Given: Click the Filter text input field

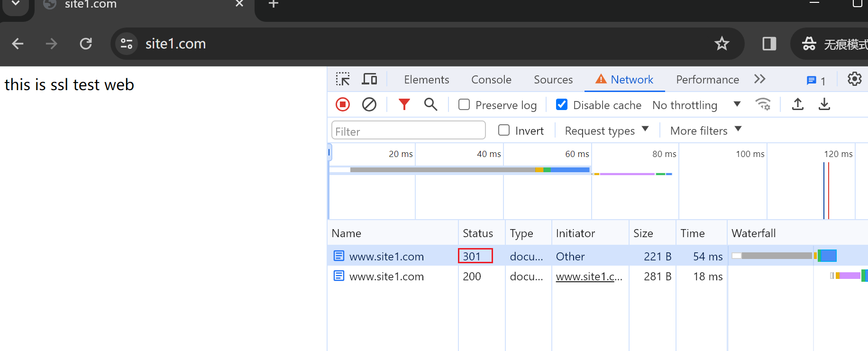Looking at the screenshot, I should coord(408,131).
